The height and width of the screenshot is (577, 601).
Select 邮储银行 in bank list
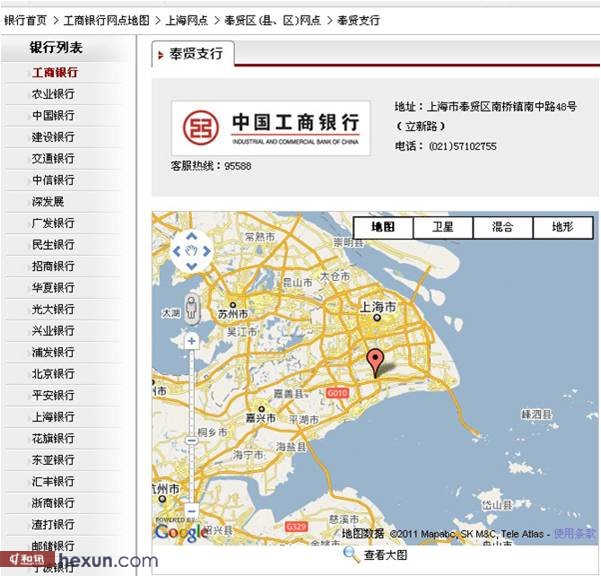(x=53, y=546)
